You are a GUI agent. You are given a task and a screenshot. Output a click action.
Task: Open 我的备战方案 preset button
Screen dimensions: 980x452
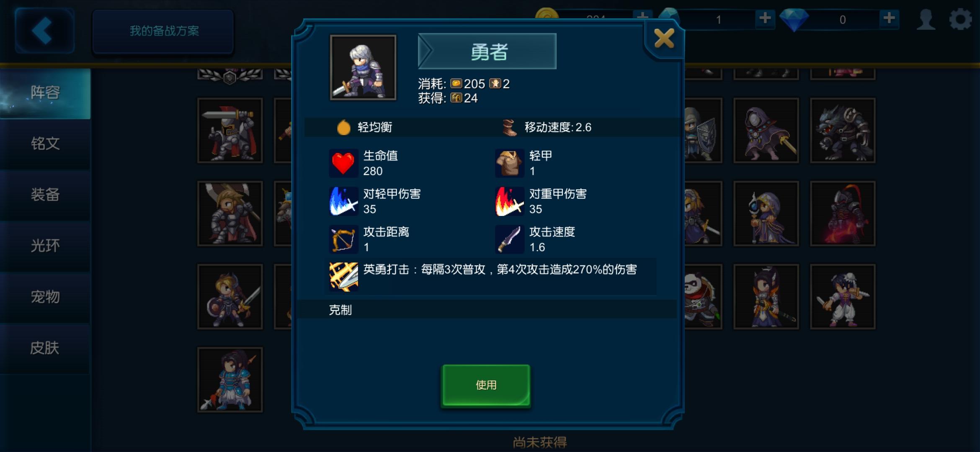click(x=163, y=31)
